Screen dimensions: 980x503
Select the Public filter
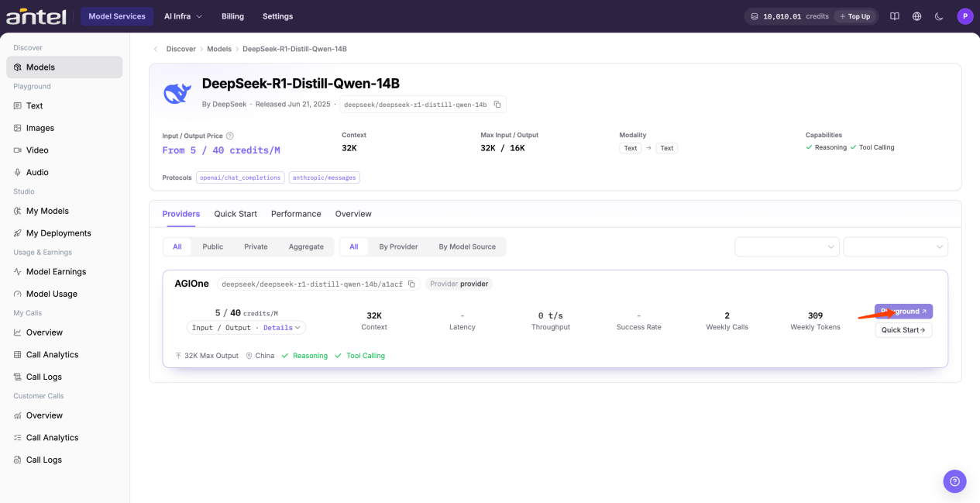pyautogui.click(x=213, y=246)
